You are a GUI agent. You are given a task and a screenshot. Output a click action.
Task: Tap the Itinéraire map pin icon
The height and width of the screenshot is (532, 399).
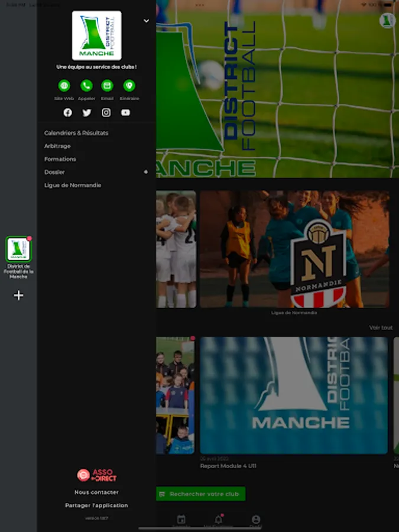coord(129,86)
